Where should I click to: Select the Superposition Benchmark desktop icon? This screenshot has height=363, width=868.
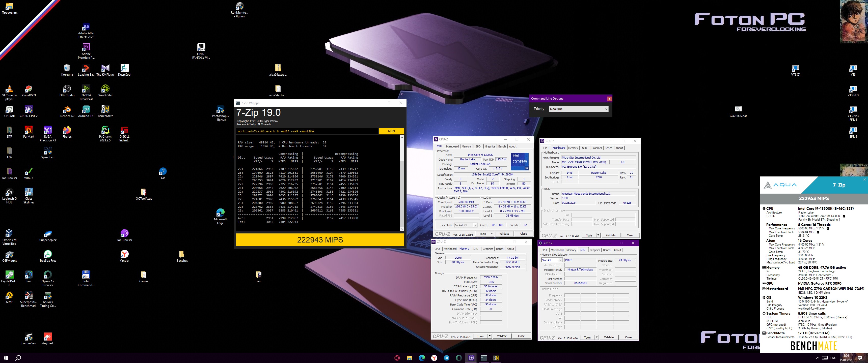(29, 299)
